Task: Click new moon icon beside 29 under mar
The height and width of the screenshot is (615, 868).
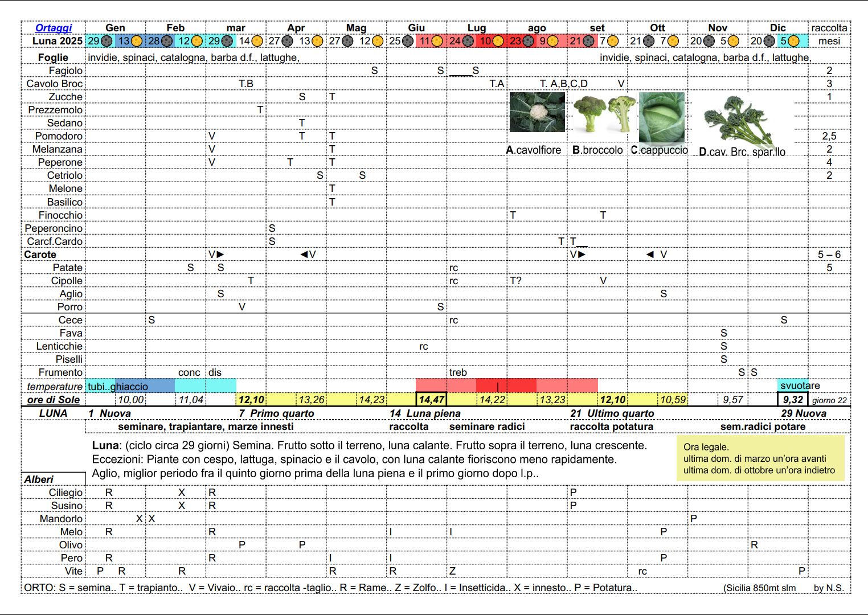Action: (x=227, y=41)
